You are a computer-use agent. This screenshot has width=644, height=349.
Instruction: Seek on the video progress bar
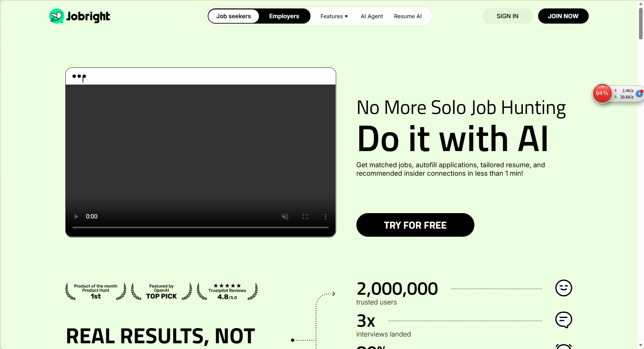201,228
